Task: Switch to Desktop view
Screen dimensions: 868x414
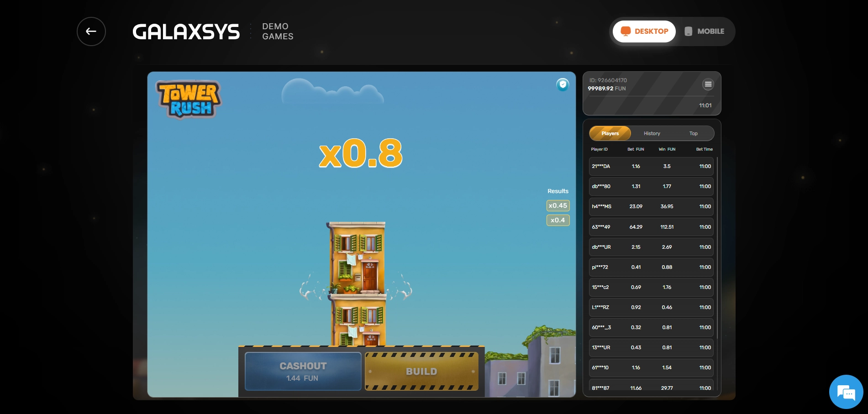Action: (644, 31)
